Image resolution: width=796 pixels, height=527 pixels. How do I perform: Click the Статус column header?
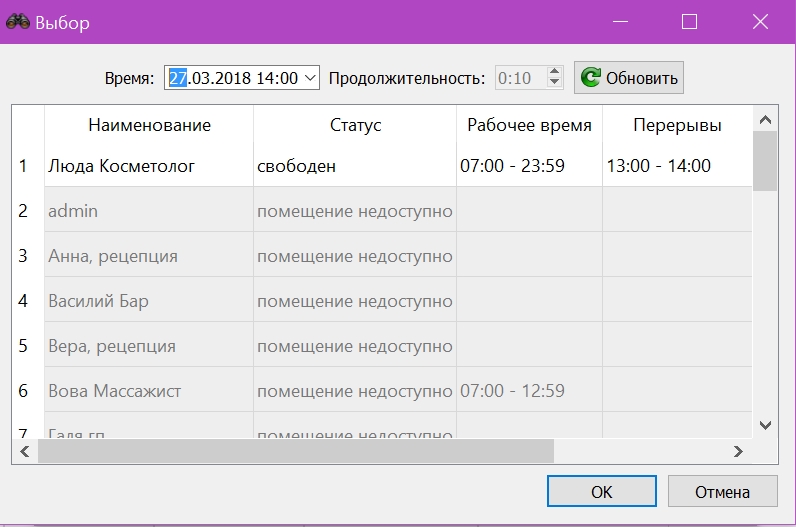coord(355,125)
